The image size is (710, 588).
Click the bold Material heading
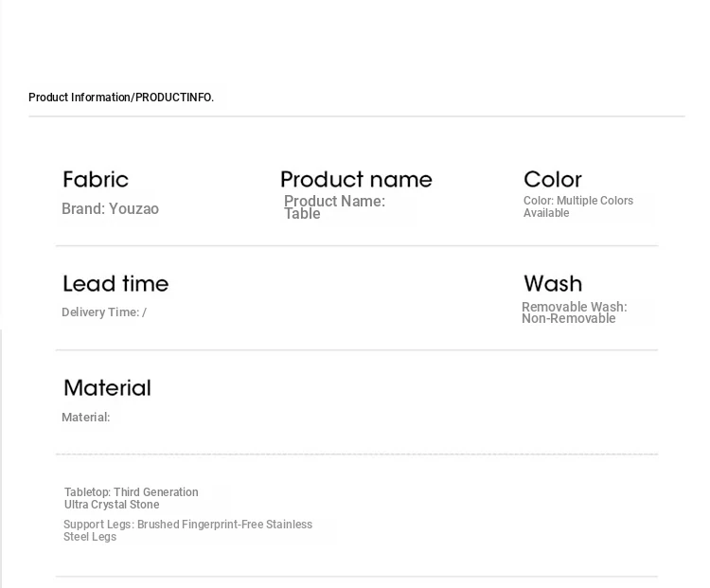click(x=107, y=388)
